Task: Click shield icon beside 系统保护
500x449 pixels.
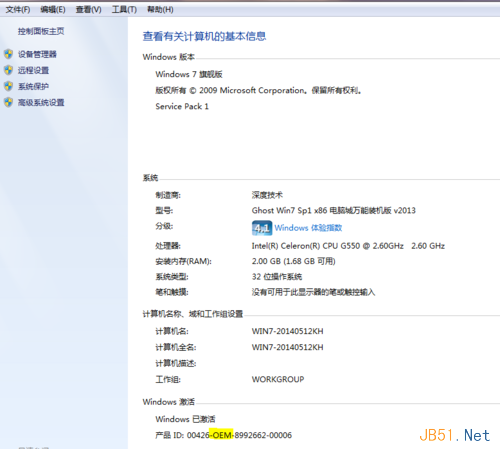Action: (x=8, y=86)
